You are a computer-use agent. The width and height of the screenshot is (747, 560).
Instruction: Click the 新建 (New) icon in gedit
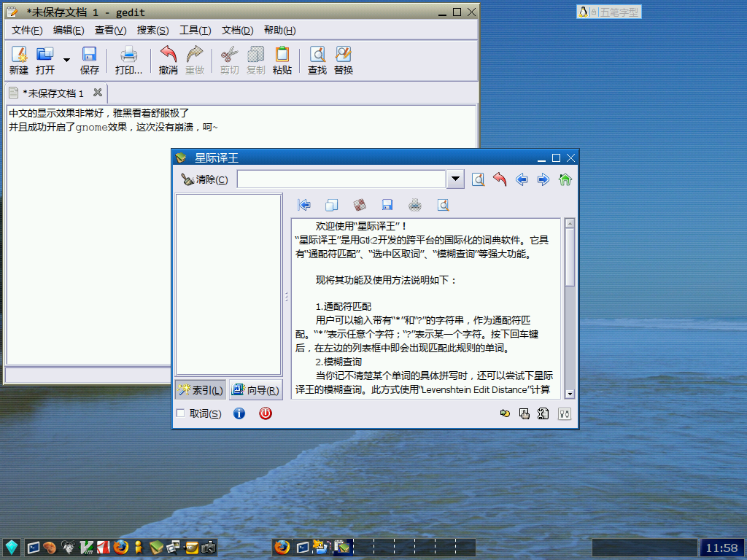click(19, 60)
